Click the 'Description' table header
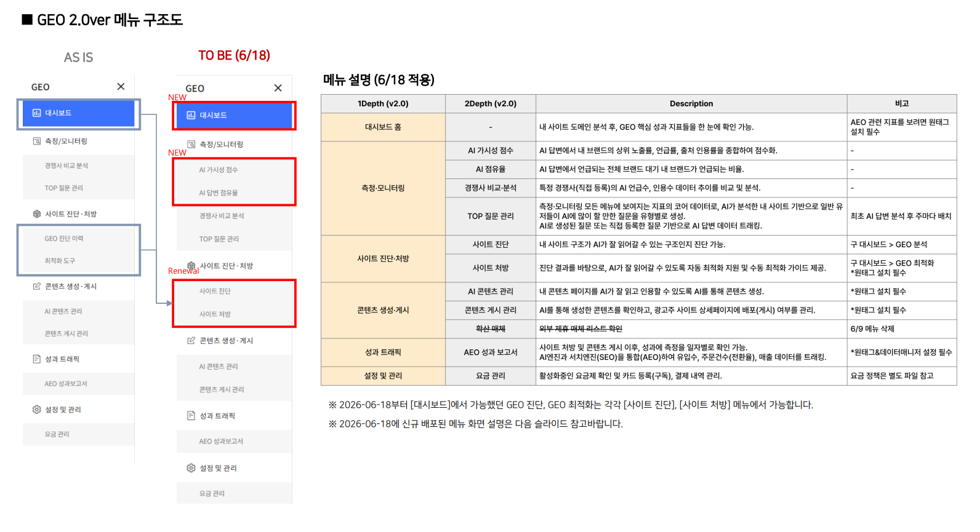980x532 pixels. [x=691, y=104]
